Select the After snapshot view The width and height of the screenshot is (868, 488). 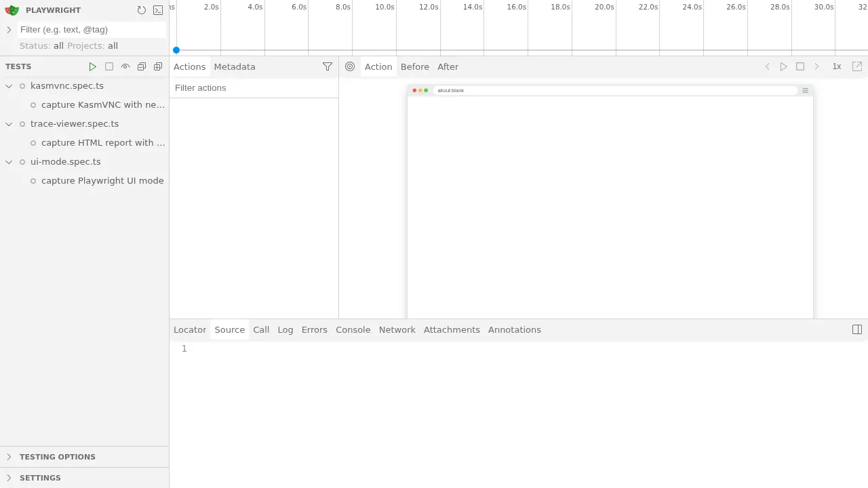click(448, 66)
